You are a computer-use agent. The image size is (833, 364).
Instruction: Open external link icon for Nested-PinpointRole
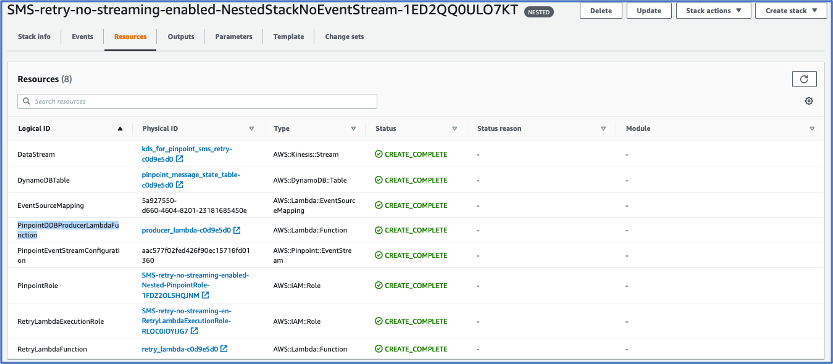[x=205, y=295]
